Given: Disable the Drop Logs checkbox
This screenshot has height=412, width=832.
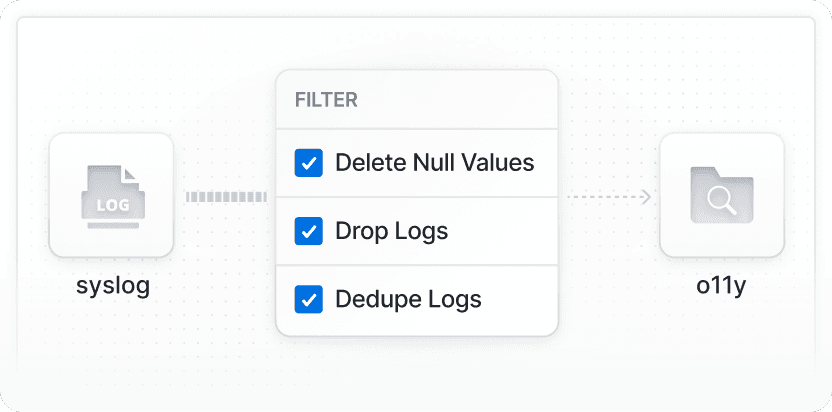Looking at the screenshot, I should point(308,231).
